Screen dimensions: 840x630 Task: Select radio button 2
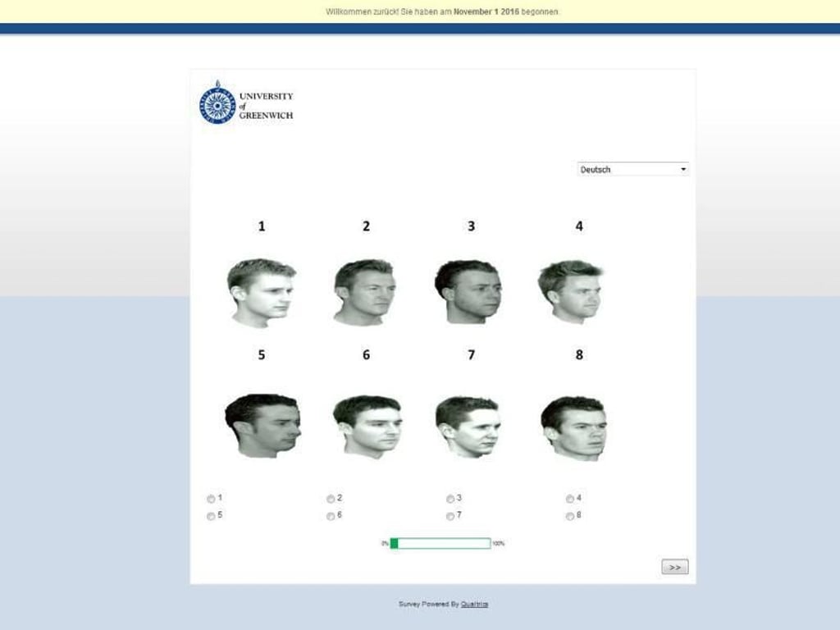pos(331,498)
